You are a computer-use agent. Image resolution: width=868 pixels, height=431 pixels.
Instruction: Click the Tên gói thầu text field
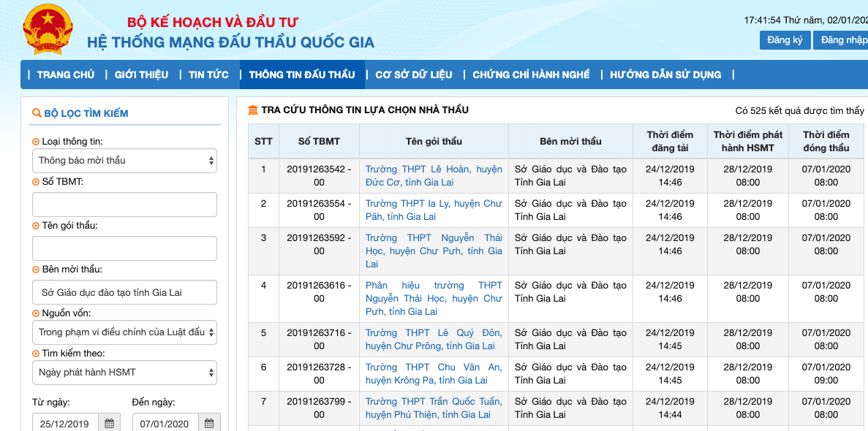coord(124,248)
